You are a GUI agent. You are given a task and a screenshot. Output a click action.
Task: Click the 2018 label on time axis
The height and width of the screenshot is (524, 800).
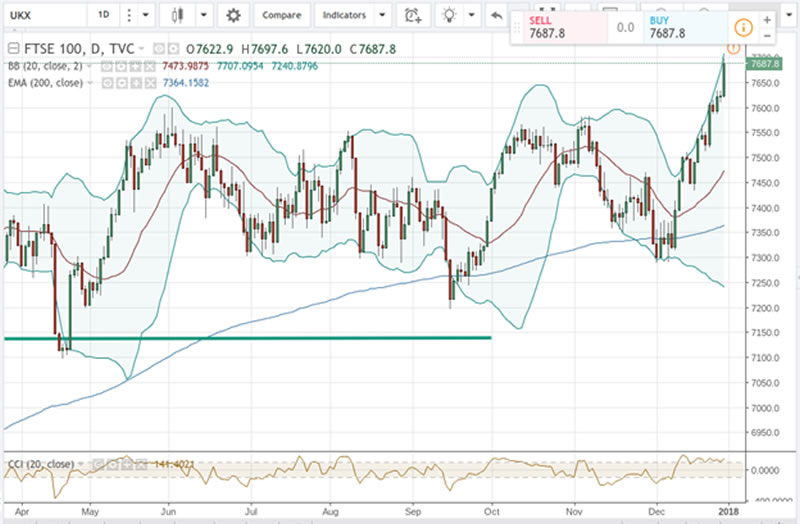click(729, 511)
